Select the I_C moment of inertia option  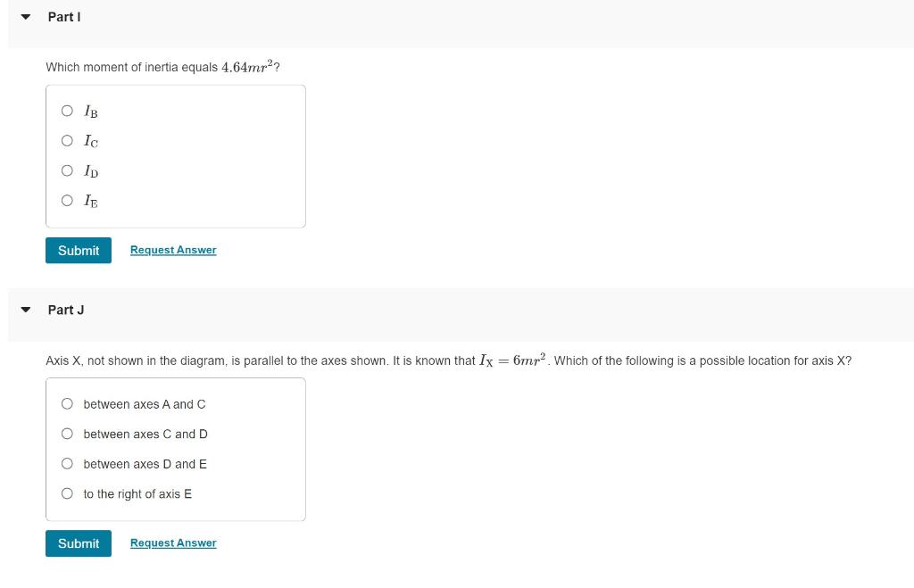click(x=67, y=140)
